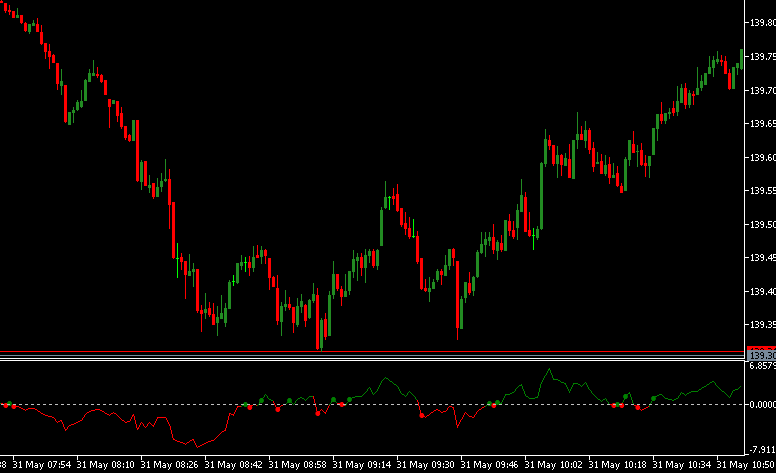This screenshot has width=776, height=473.
Task: Click the 139.65 price axis label
Action: pyautogui.click(x=763, y=124)
